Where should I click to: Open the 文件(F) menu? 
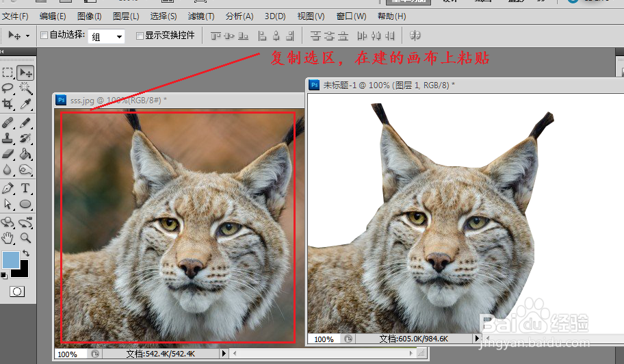coord(15,16)
